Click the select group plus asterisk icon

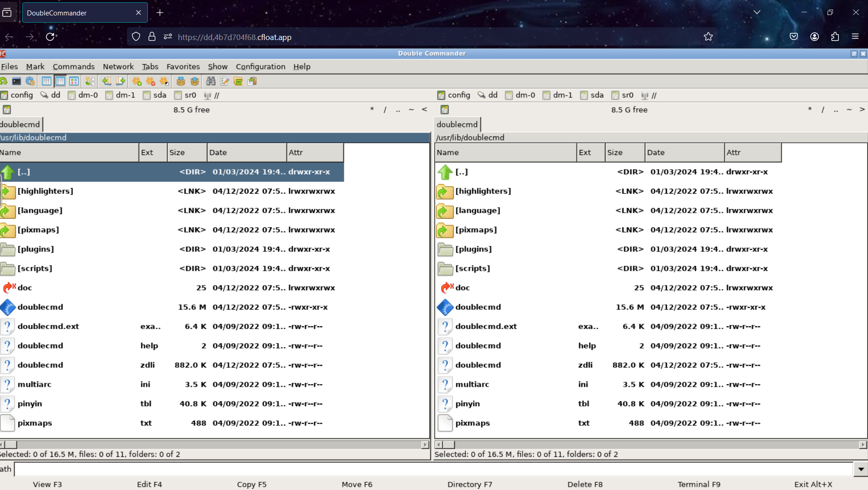point(137,81)
